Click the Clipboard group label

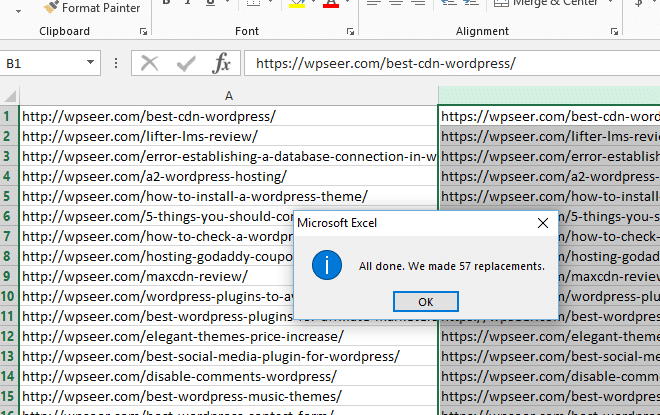[x=64, y=31]
